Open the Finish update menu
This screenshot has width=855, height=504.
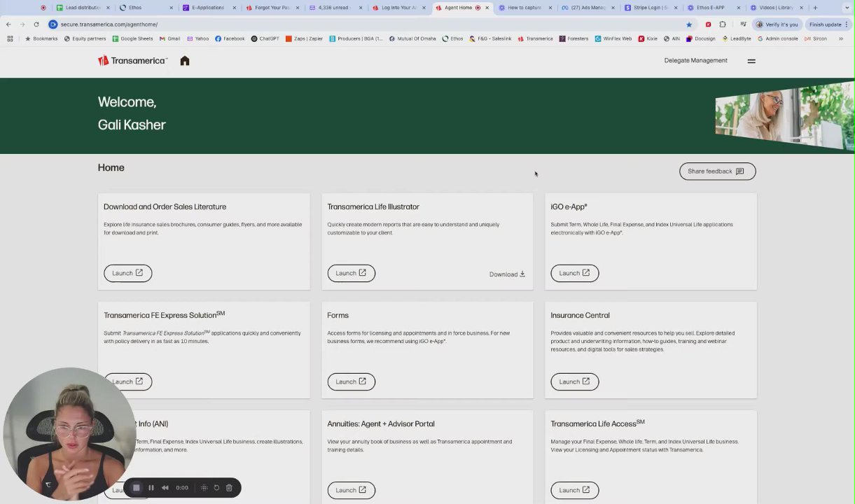(828, 24)
